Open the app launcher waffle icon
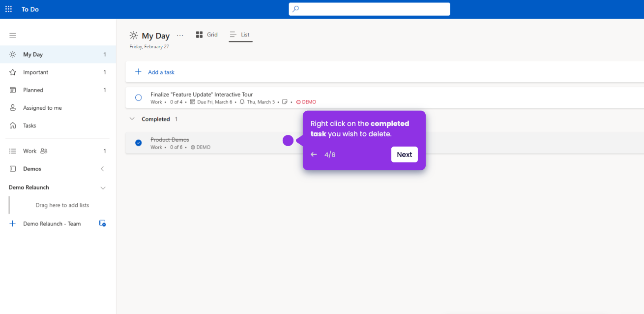Screen dimensions: 644x314 [9, 9]
